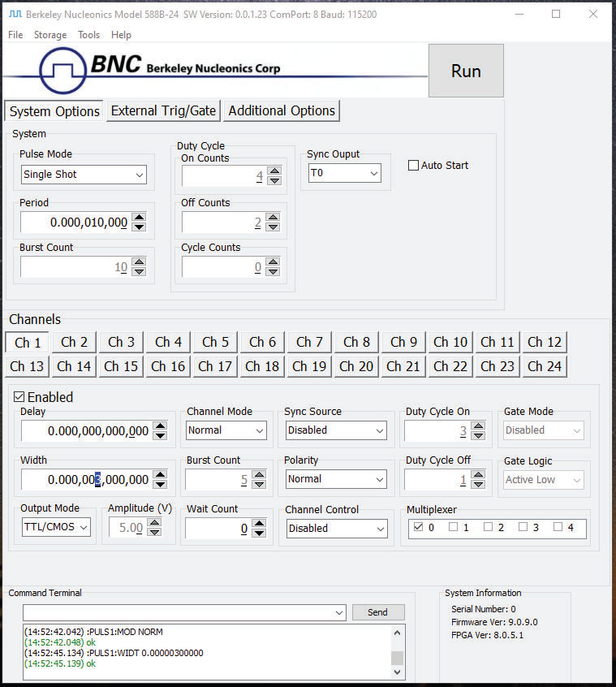Enable Multiplexer checkbox 1
616x687 pixels.
pos(453,527)
